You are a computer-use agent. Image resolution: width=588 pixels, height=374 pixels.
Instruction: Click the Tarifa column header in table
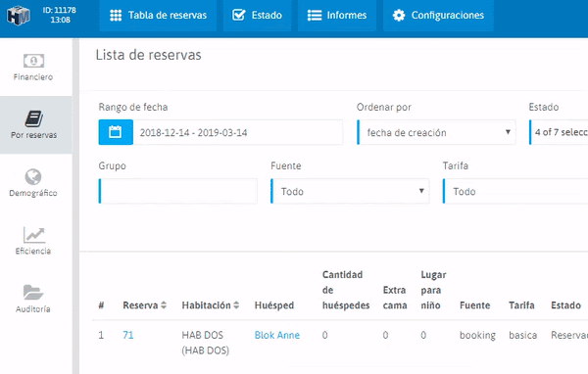coord(521,305)
